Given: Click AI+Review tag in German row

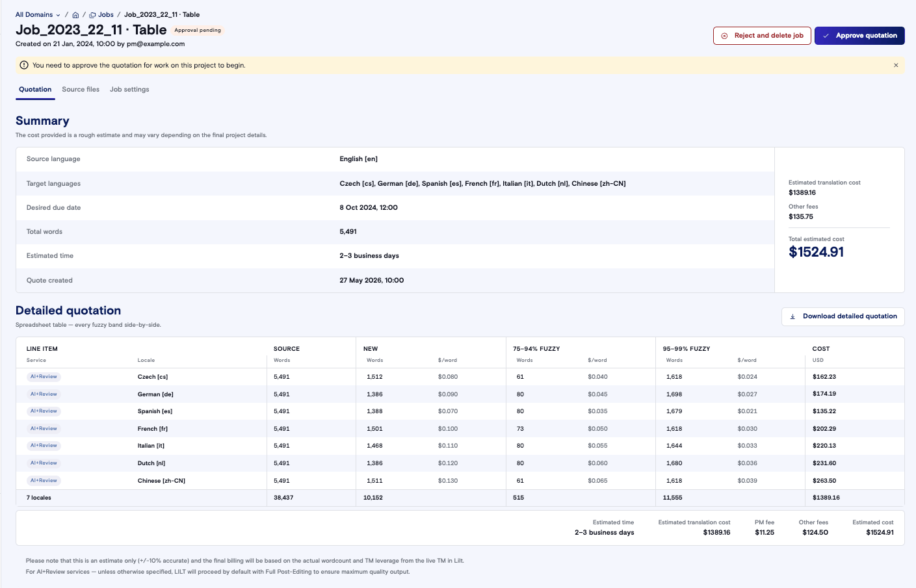Looking at the screenshot, I should pyautogui.click(x=44, y=394).
